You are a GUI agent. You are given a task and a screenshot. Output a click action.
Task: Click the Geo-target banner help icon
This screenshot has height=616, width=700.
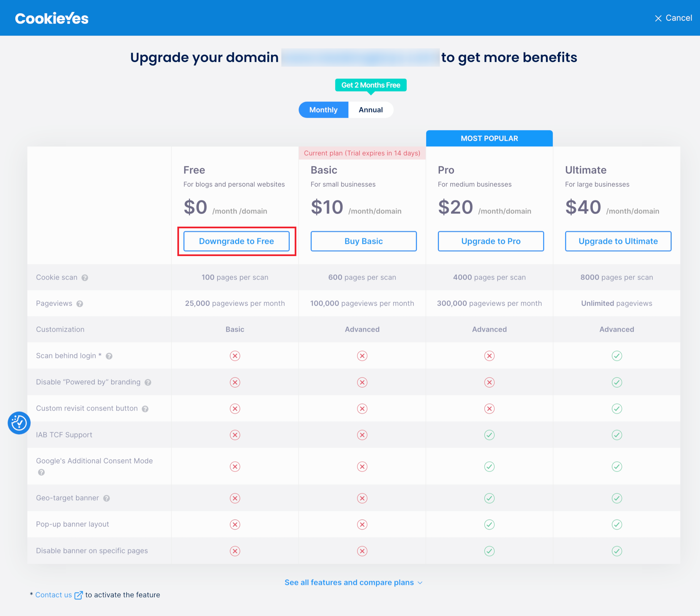coord(106,498)
